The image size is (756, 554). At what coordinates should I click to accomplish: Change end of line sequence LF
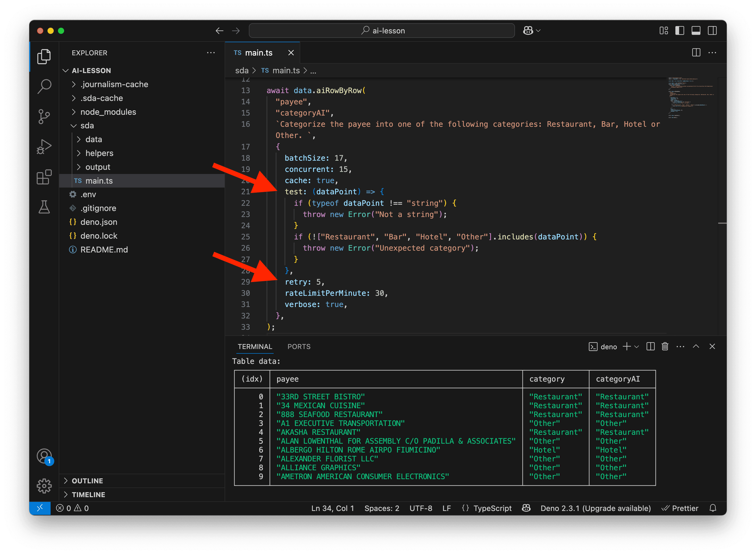pyautogui.click(x=446, y=508)
